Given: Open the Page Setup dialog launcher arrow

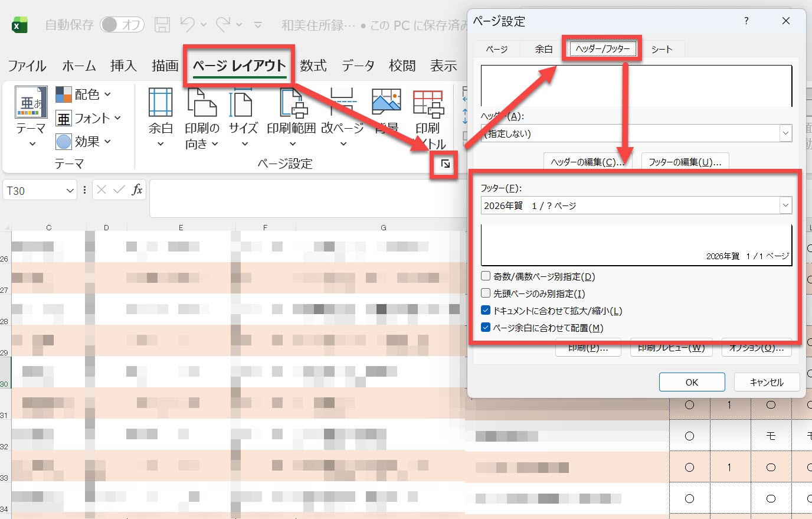Looking at the screenshot, I should 445,164.
